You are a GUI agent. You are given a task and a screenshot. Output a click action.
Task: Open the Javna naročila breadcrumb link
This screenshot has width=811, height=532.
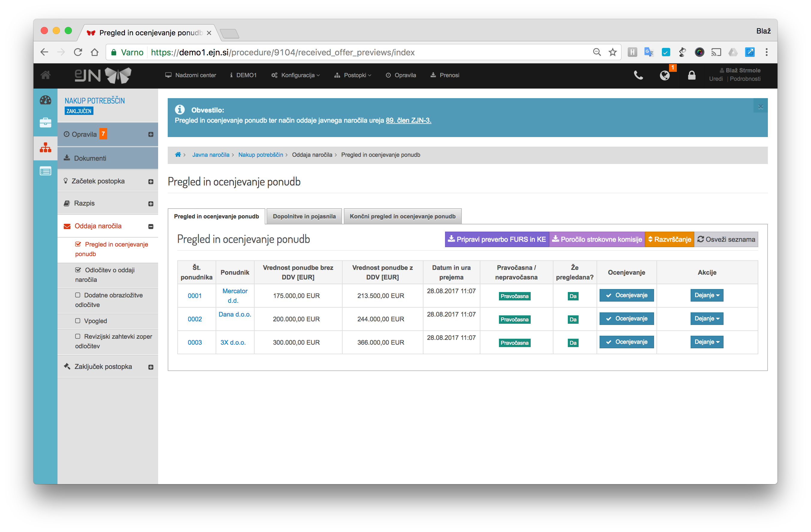pyautogui.click(x=211, y=154)
